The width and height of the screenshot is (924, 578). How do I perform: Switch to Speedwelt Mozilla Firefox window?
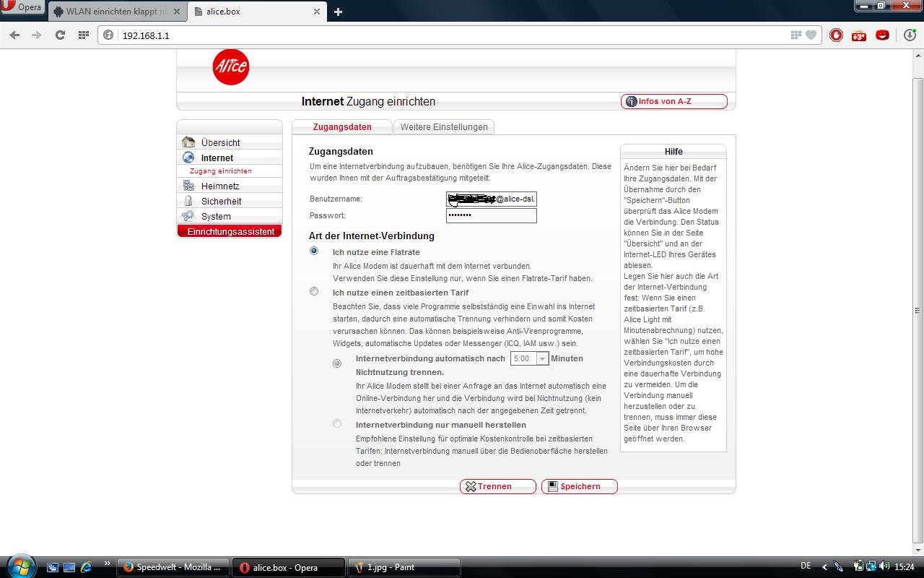point(173,567)
